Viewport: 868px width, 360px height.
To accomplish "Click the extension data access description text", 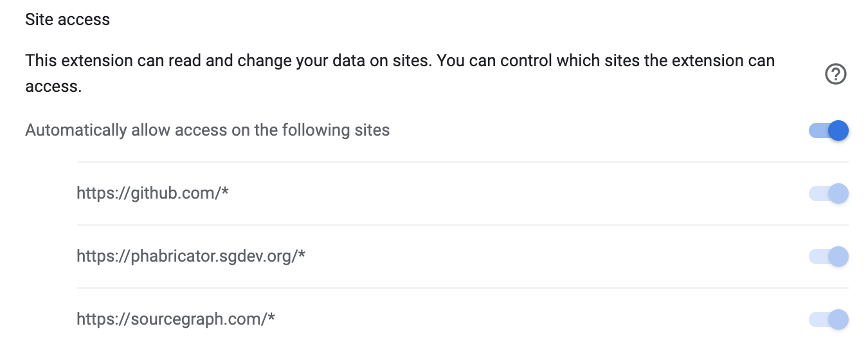I will 400,73.
